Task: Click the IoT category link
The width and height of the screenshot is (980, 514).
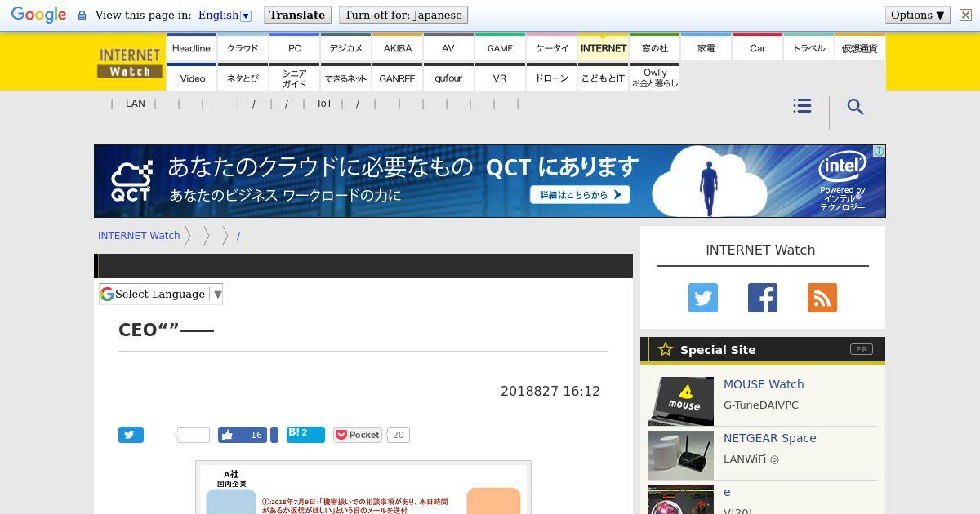Action: (x=325, y=104)
